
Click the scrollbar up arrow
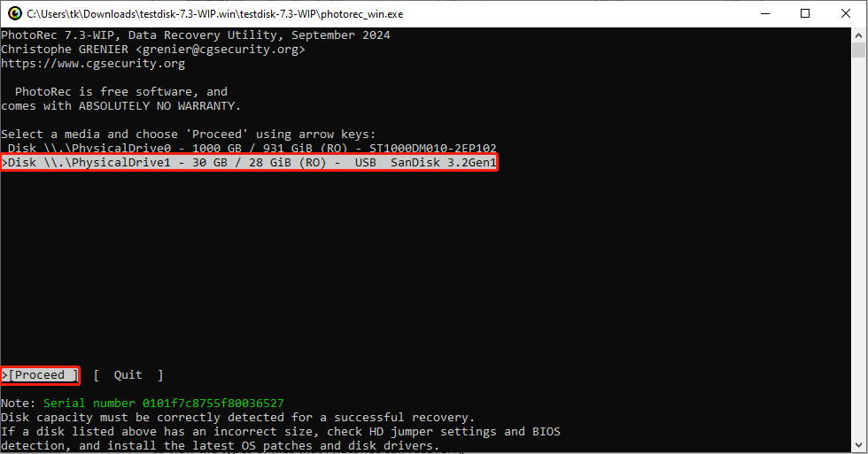(x=858, y=35)
